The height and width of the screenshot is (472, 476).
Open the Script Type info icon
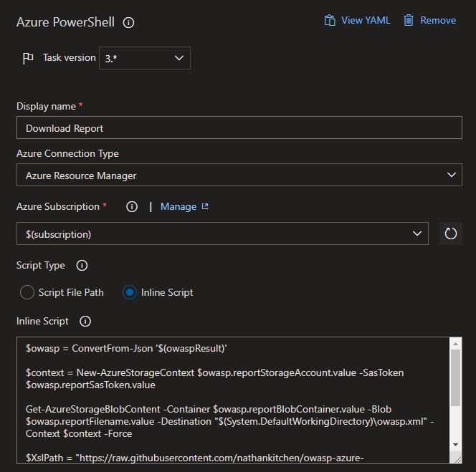pos(82,266)
